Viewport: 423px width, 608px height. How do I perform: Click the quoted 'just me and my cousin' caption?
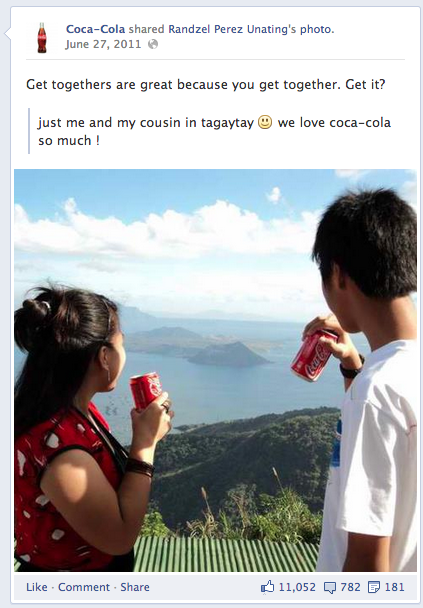214,131
